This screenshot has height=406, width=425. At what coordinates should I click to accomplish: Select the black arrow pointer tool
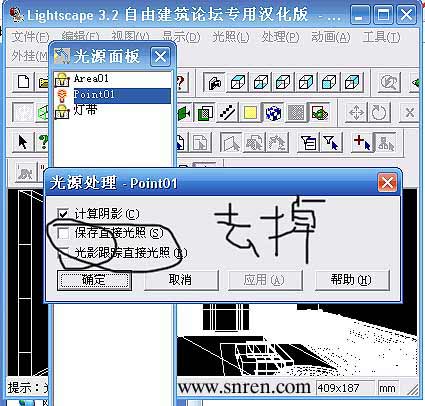tap(23, 143)
